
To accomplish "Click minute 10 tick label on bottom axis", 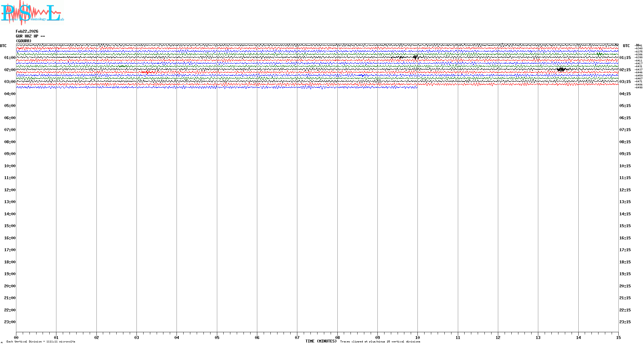I will point(417,338).
